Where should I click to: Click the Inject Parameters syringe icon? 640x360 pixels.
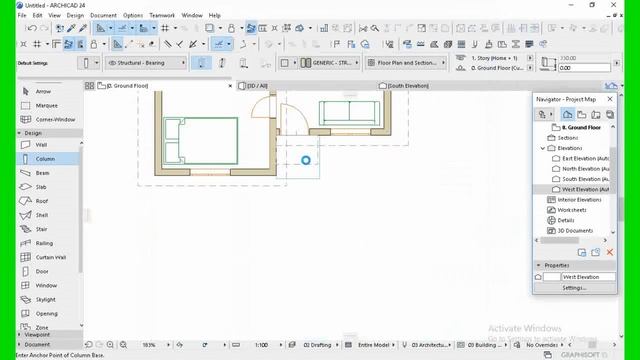pos(83,28)
